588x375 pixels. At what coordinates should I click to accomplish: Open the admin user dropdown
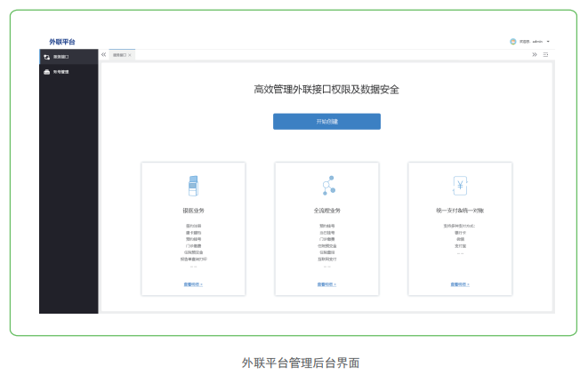(x=548, y=42)
